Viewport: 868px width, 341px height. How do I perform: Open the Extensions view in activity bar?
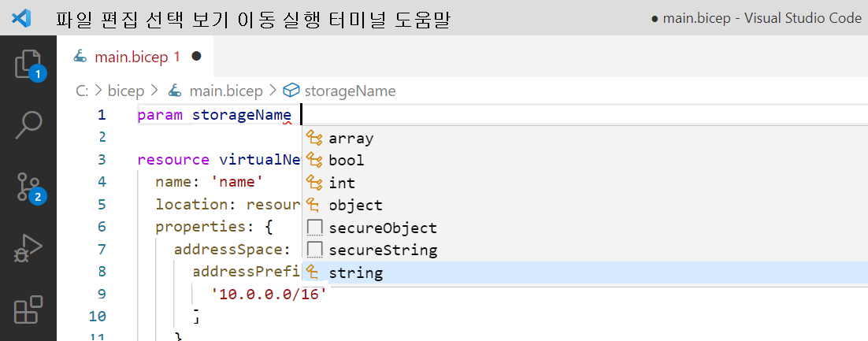click(x=28, y=310)
